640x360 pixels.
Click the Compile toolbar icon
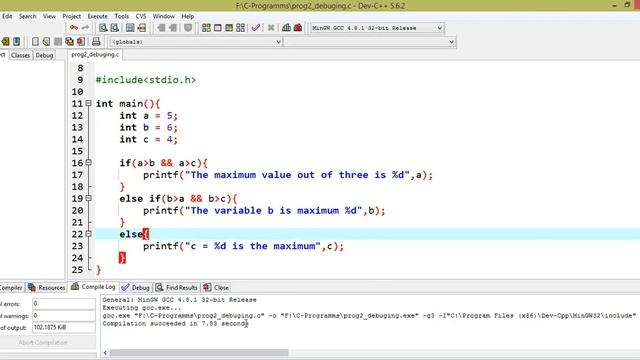(x=206, y=28)
